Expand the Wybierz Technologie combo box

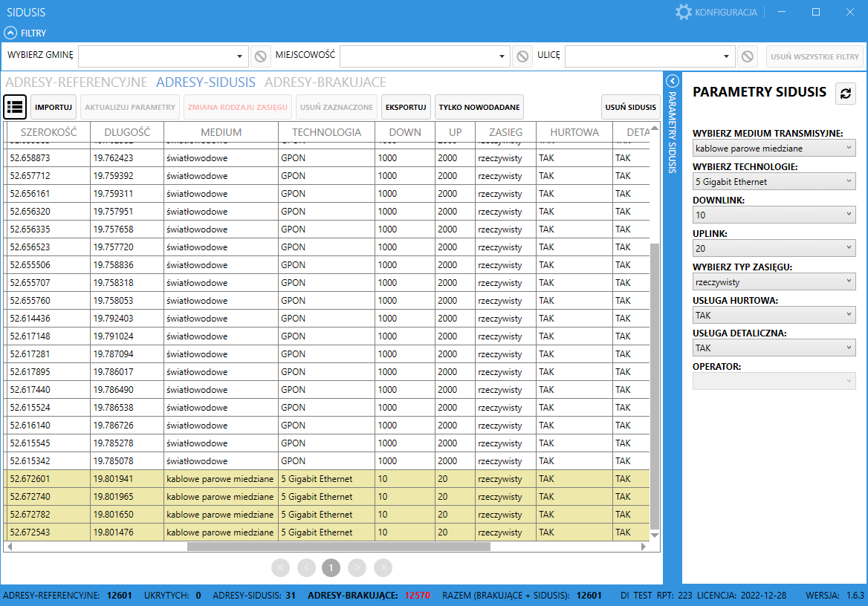pyautogui.click(x=774, y=182)
